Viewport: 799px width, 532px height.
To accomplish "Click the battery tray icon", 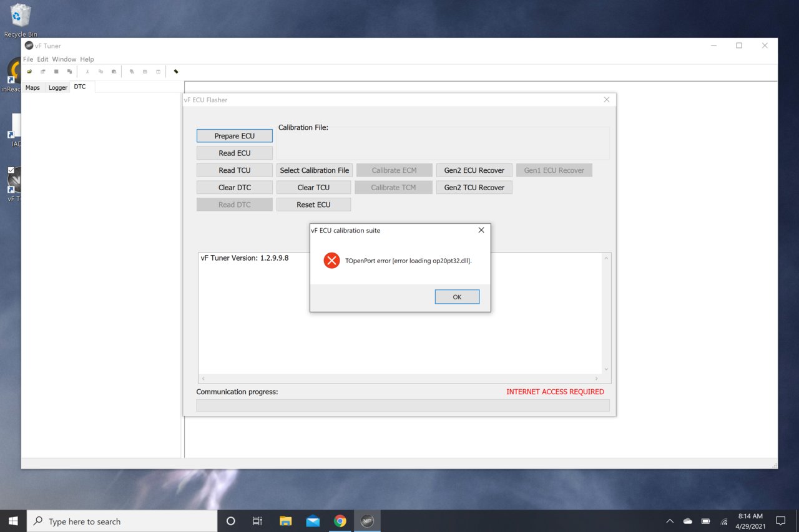I will [706, 521].
